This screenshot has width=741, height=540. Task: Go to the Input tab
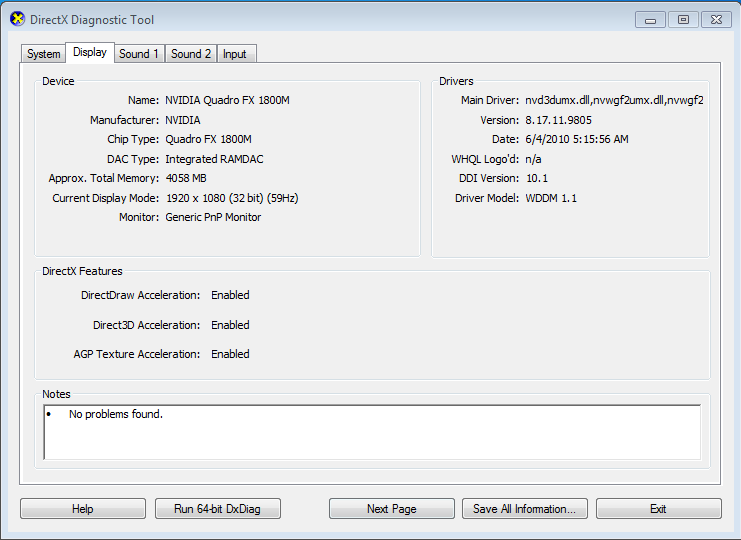click(235, 54)
